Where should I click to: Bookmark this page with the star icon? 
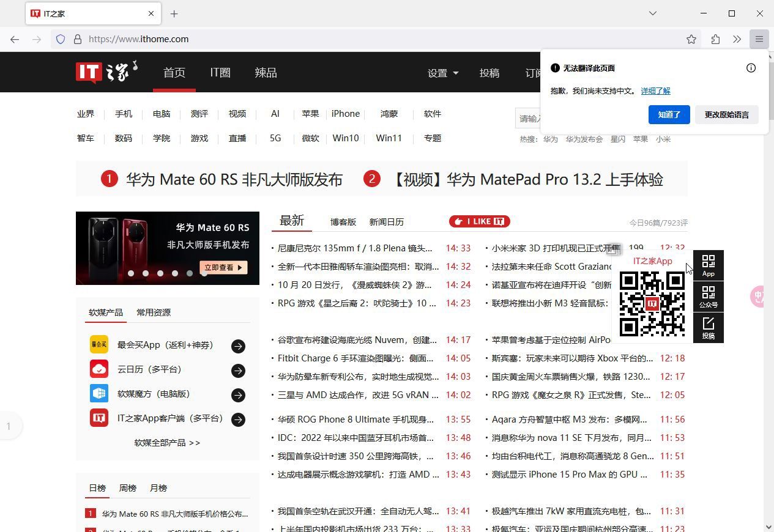pos(691,39)
